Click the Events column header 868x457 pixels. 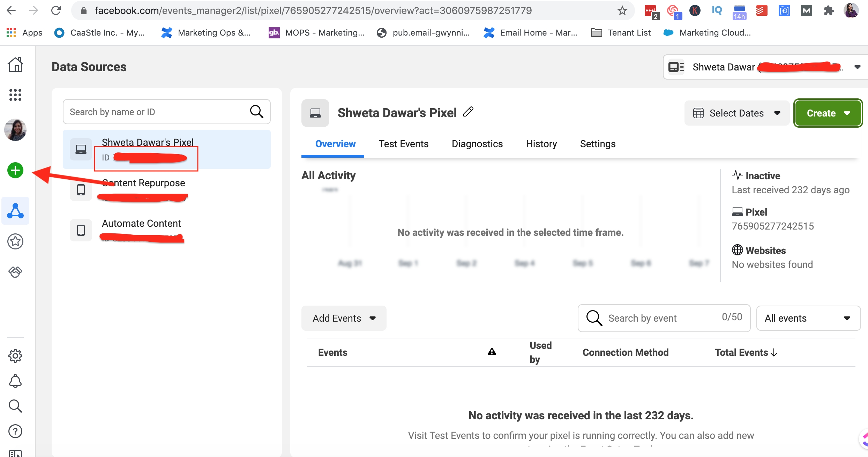tap(332, 352)
